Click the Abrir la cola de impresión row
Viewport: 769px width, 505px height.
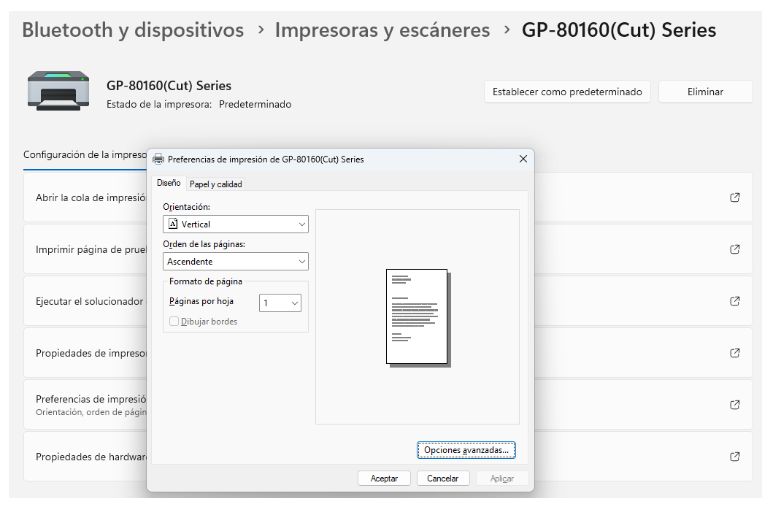[387, 198]
